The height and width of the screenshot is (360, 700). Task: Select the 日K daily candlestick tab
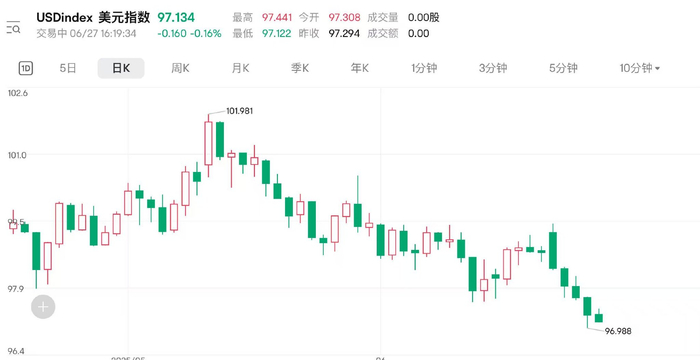pos(121,68)
